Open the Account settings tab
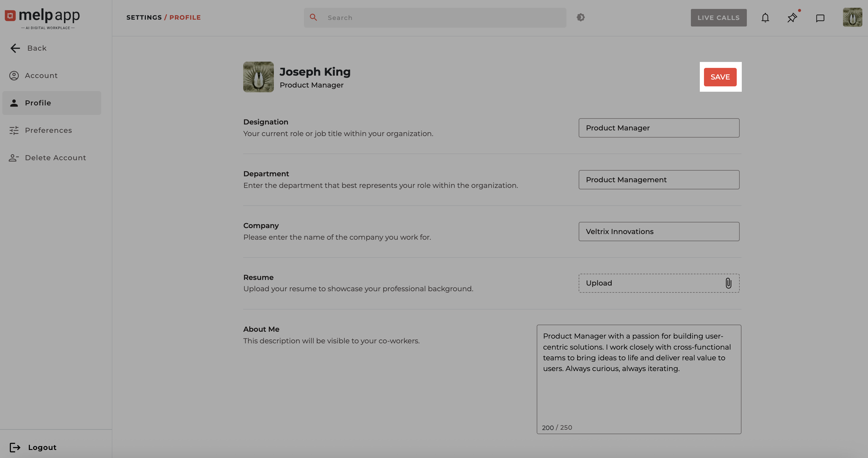The height and width of the screenshot is (458, 868). [41, 76]
